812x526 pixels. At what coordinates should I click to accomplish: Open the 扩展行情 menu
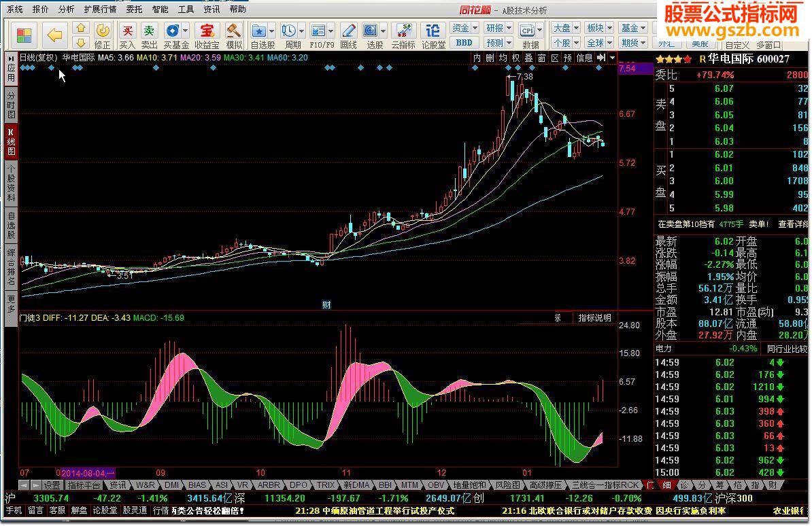(x=100, y=10)
